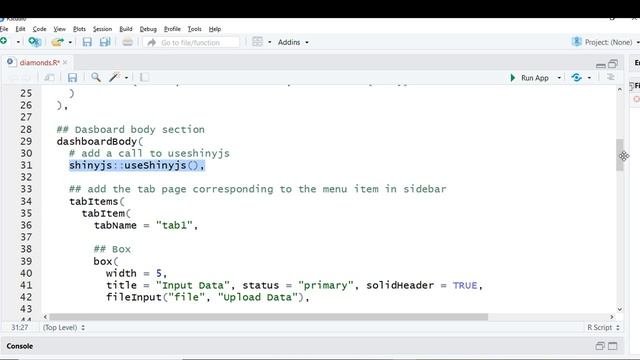Viewport: 640px width, 360px height.
Task: Click the main toolbar Save icon
Action: coord(87,42)
